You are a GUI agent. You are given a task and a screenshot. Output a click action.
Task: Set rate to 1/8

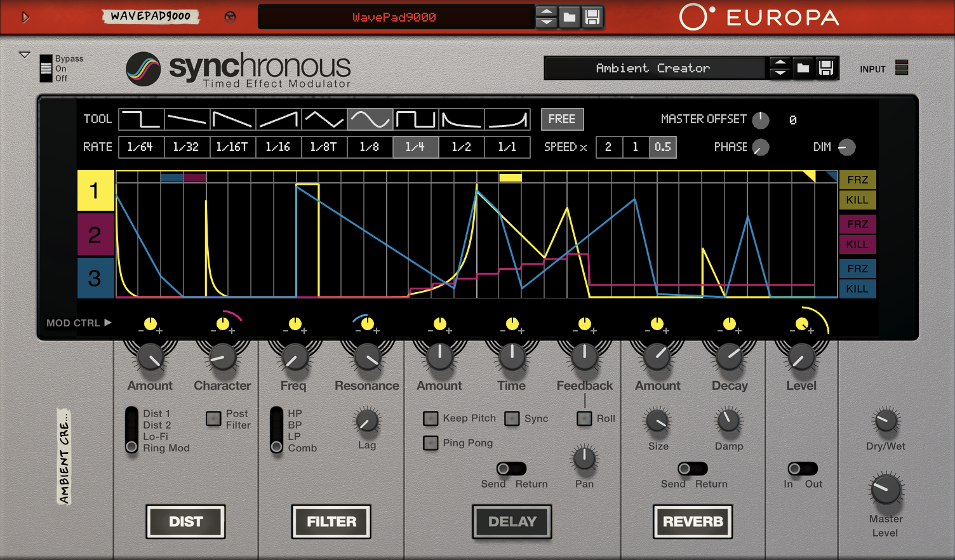click(x=370, y=147)
